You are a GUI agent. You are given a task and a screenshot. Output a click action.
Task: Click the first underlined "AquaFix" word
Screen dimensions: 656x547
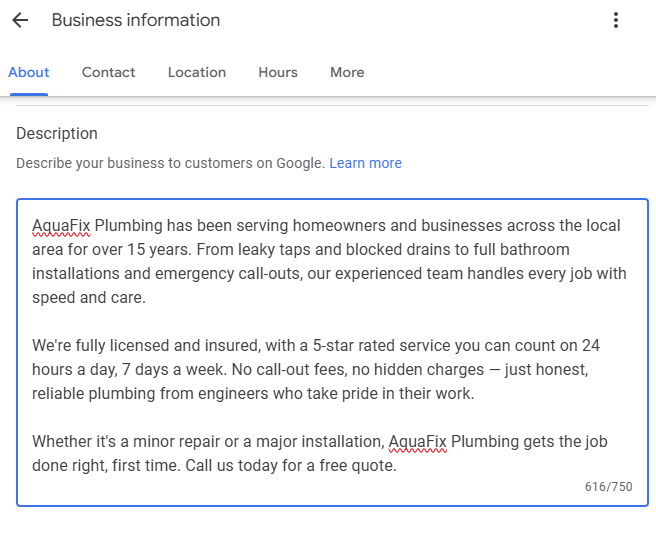coord(61,226)
